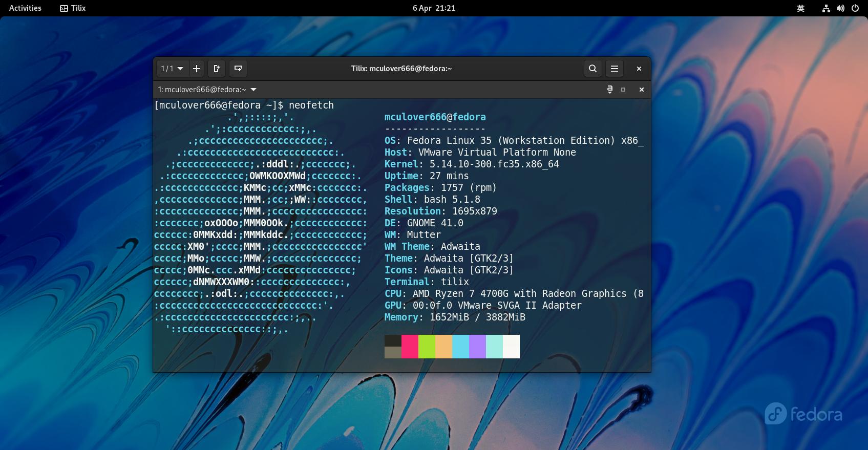Image resolution: width=868 pixels, height=450 pixels.
Task: Open Activities overview
Action: (25, 8)
